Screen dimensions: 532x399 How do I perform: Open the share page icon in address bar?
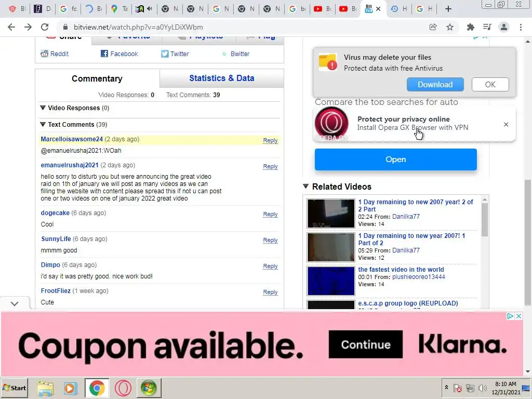click(433, 27)
